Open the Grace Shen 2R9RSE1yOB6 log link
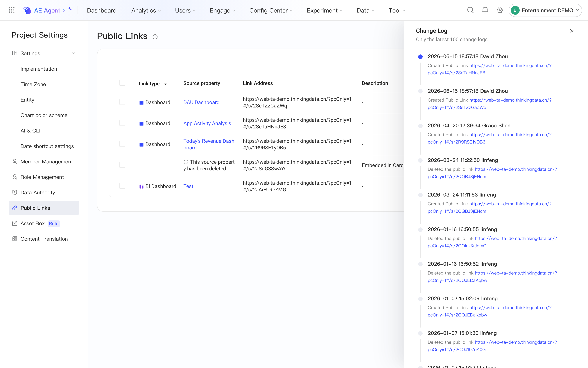 point(490,138)
